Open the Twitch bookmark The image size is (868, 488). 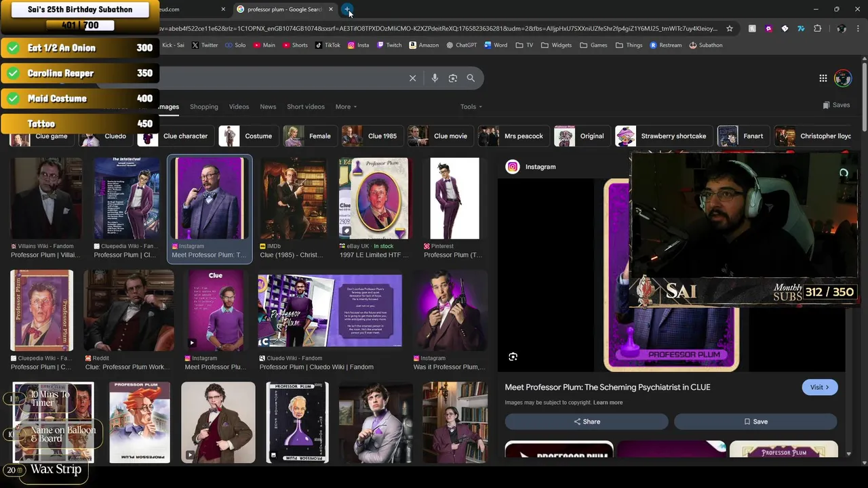click(x=389, y=45)
